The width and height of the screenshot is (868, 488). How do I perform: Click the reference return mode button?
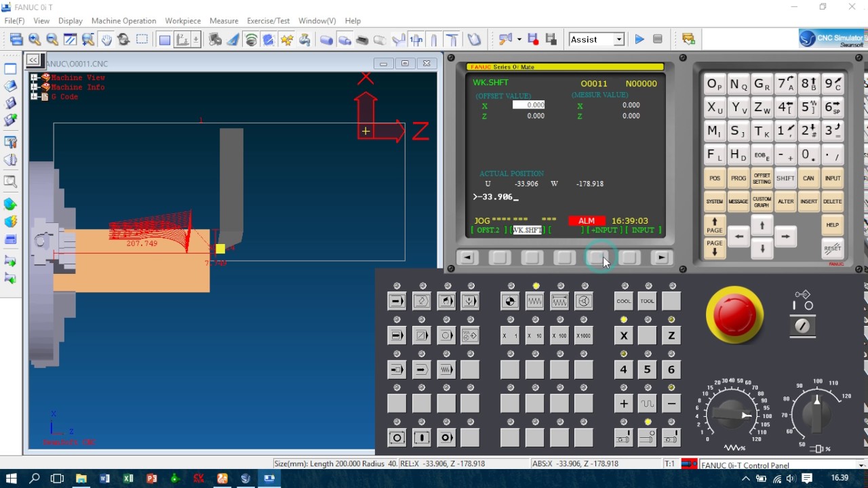510,301
